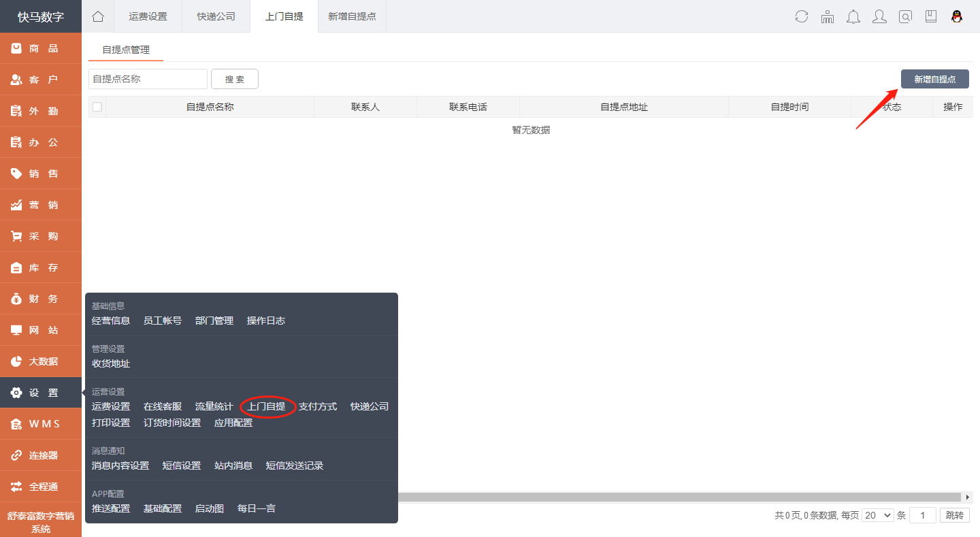980x537 pixels.
Task: Open the user profile icon
Action: [x=879, y=17]
